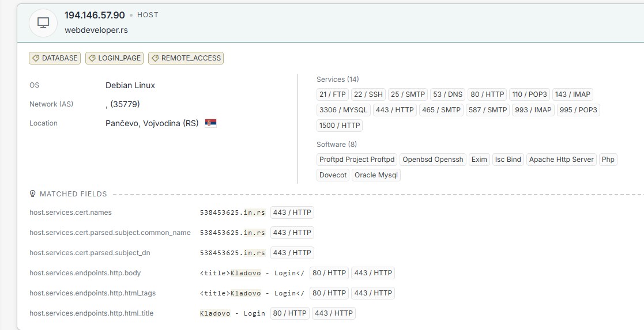Viewport: 644px width, 330px height.
Task: Select the Oracle Mysql software chip
Action: [x=376, y=175]
